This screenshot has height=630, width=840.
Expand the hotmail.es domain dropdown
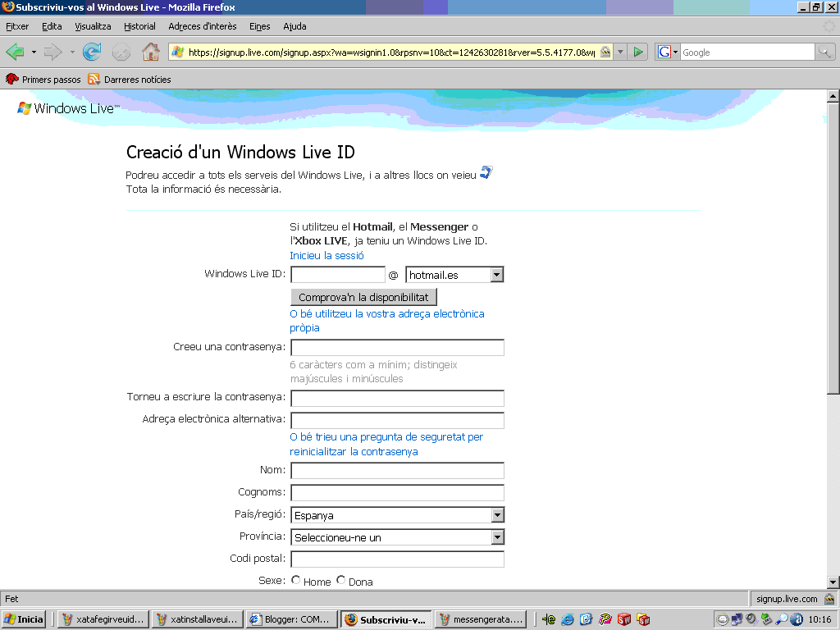click(x=497, y=275)
